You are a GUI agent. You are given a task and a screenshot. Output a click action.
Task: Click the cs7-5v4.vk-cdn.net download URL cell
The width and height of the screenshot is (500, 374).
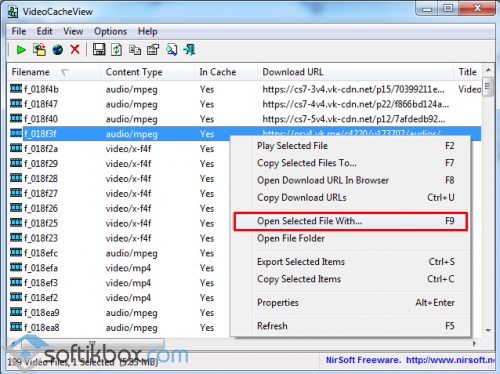coord(354,119)
